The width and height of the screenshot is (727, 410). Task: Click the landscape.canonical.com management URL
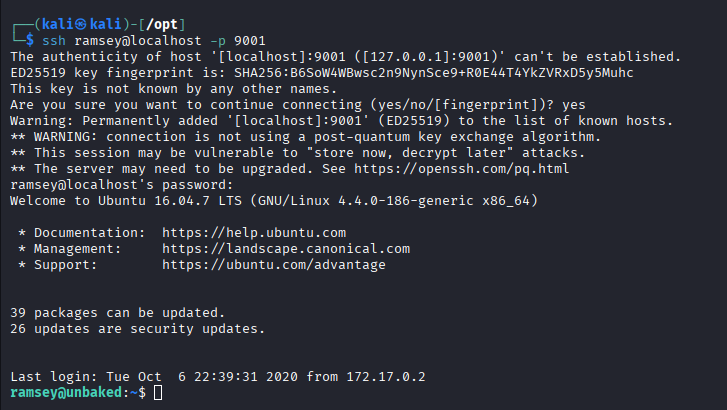point(285,249)
